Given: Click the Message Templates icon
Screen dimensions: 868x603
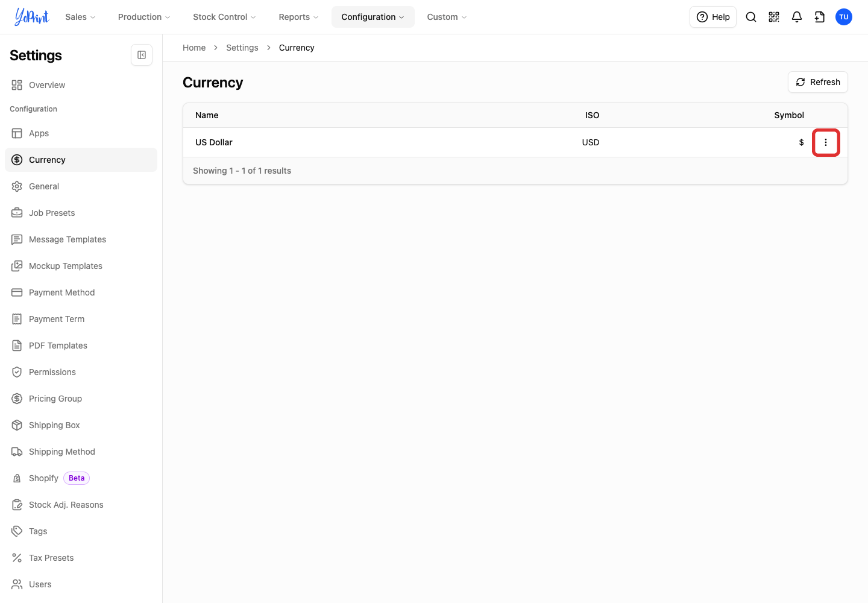Looking at the screenshot, I should pyautogui.click(x=17, y=239).
